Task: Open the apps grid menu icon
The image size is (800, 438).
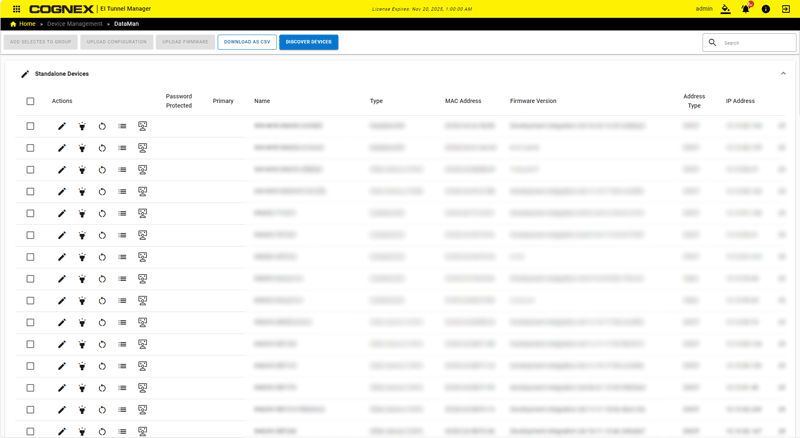Action: [17, 9]
